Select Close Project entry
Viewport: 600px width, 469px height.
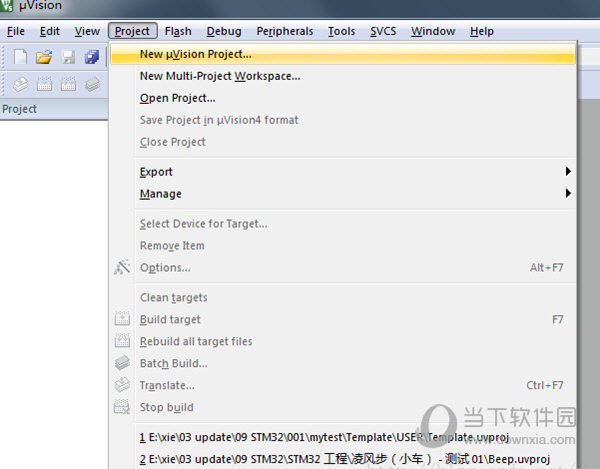point(342,142)
